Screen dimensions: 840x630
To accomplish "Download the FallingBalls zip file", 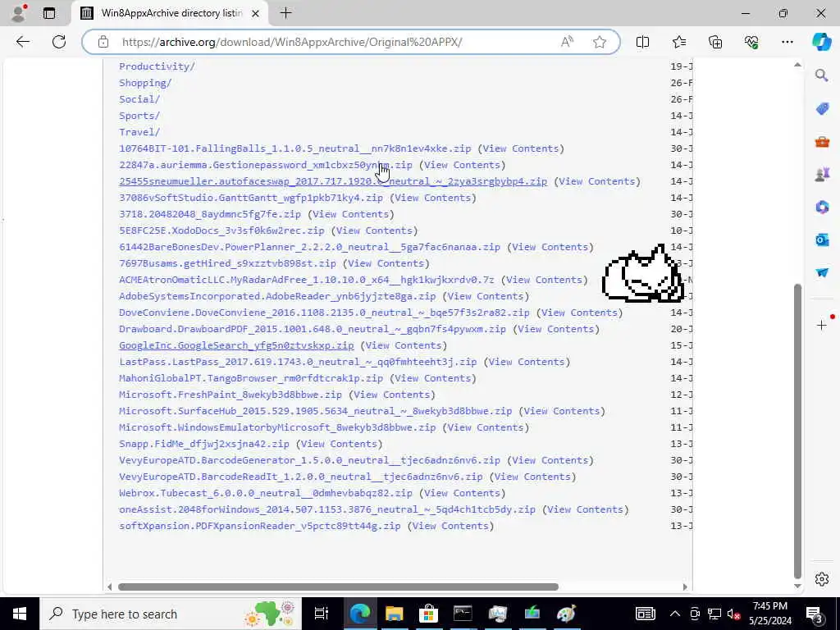I will click(295, 148).
